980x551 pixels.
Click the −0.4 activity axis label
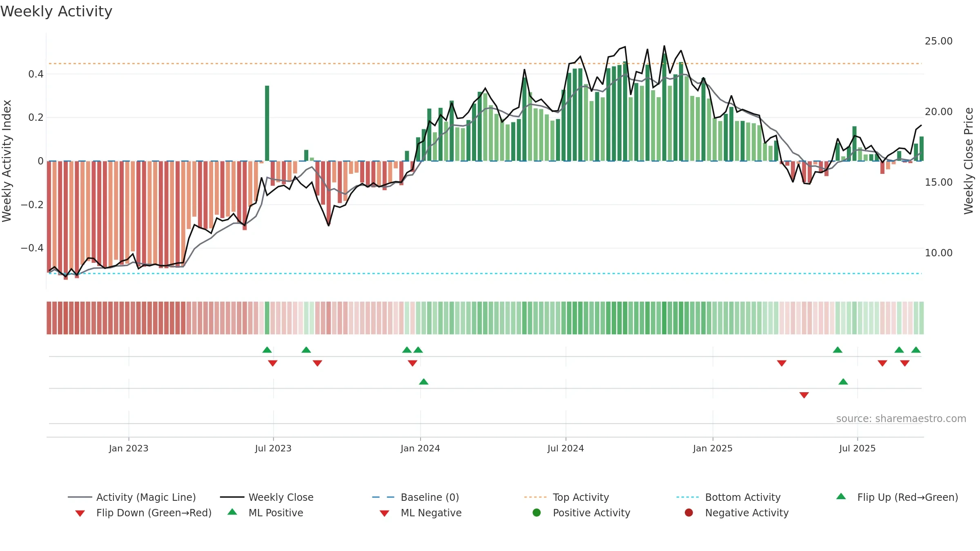click(32, 248)
